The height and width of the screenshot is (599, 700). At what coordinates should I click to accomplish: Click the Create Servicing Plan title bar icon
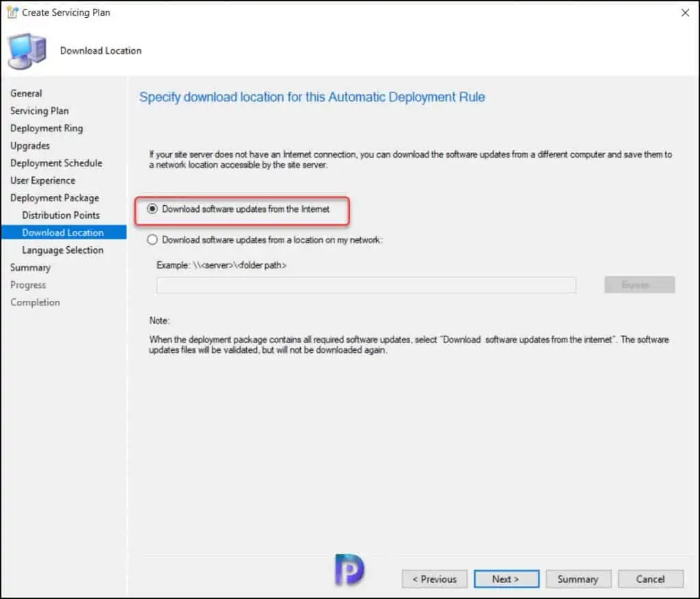[12, 12]
